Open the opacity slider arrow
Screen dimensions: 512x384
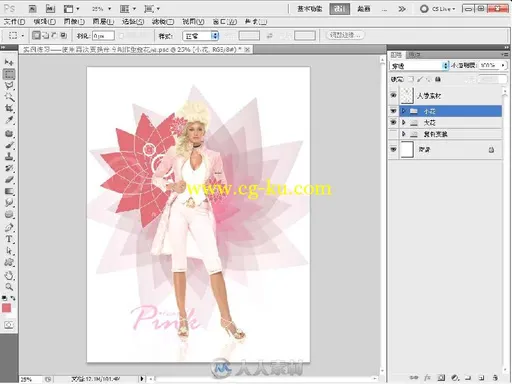coord(503,65)
